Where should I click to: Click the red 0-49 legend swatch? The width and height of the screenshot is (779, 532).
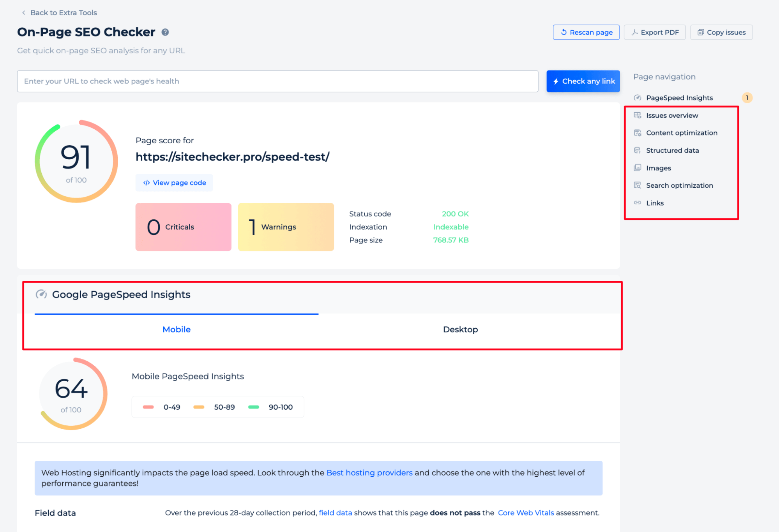coord(148,407)
